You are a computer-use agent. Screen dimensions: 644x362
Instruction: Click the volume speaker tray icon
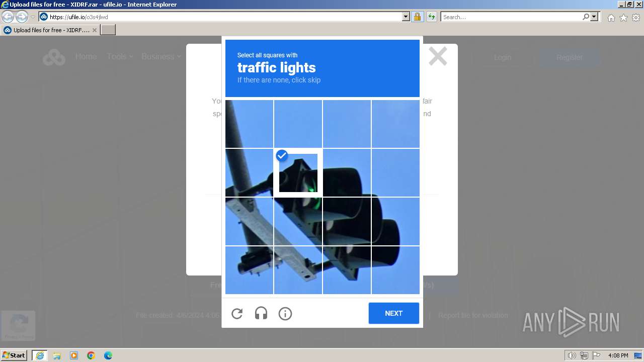[572, 355]
